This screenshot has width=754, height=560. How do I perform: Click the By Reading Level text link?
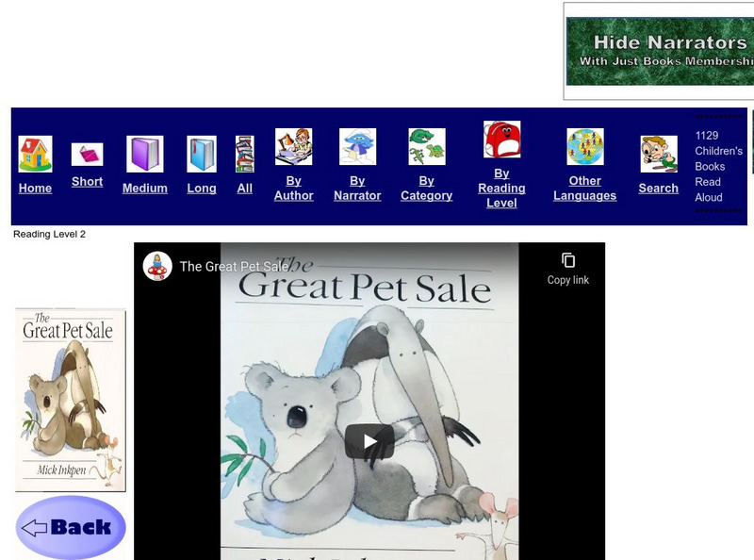click(501, 188)
